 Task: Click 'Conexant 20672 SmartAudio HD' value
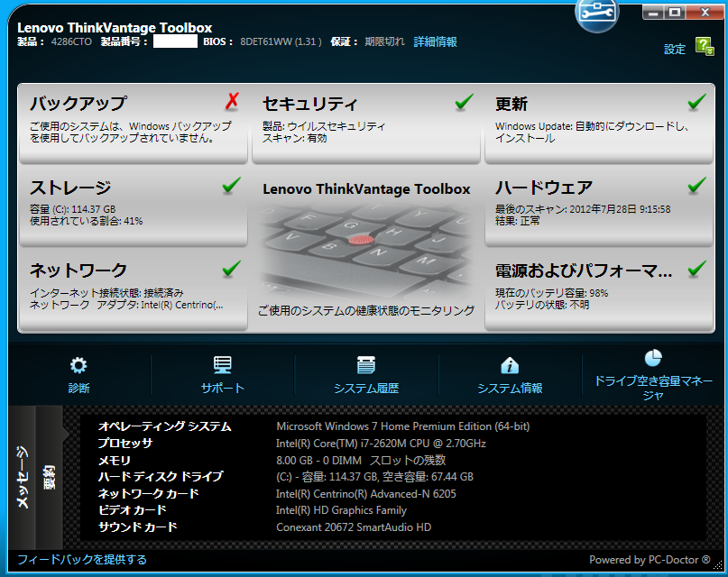tap(354, 527)
